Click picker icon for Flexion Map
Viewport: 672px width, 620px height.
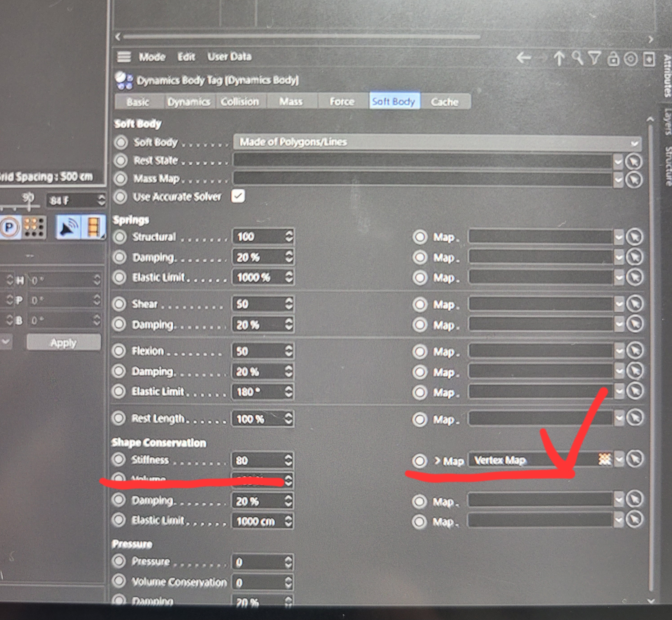pos(634,351)
